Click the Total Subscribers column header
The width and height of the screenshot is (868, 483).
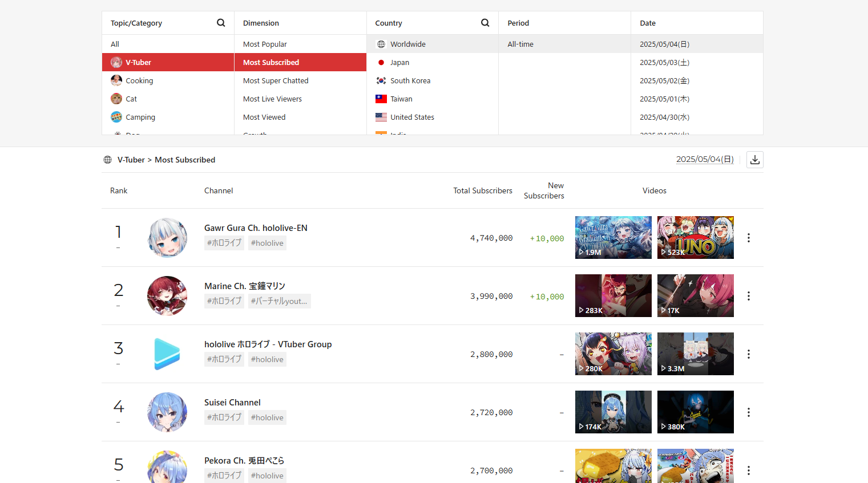click(x=483, y=190)
